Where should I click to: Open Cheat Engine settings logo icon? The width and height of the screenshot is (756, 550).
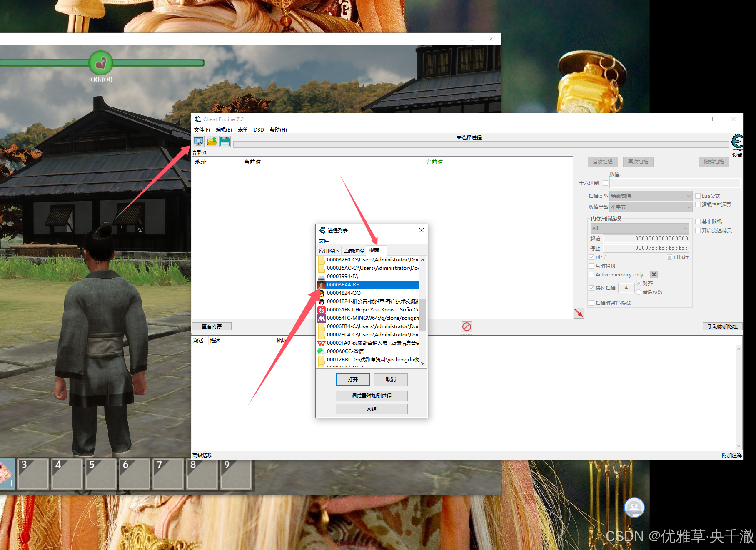click(x=737, y=143)
